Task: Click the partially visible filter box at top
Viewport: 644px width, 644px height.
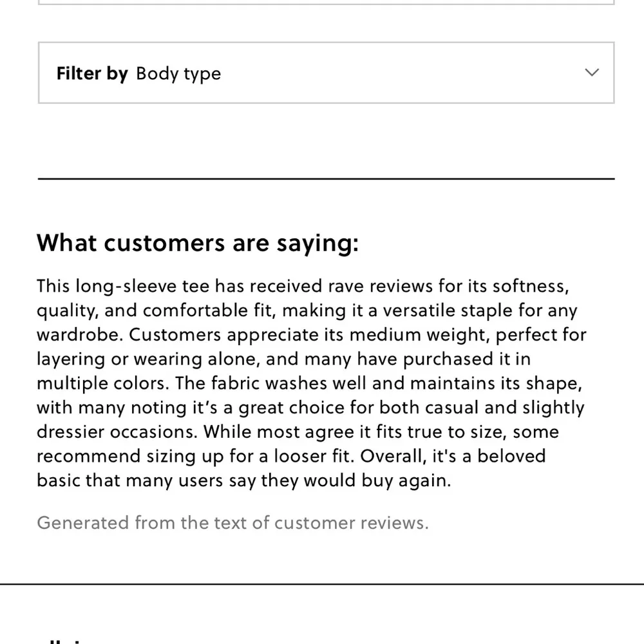Action: click(326, 3)
